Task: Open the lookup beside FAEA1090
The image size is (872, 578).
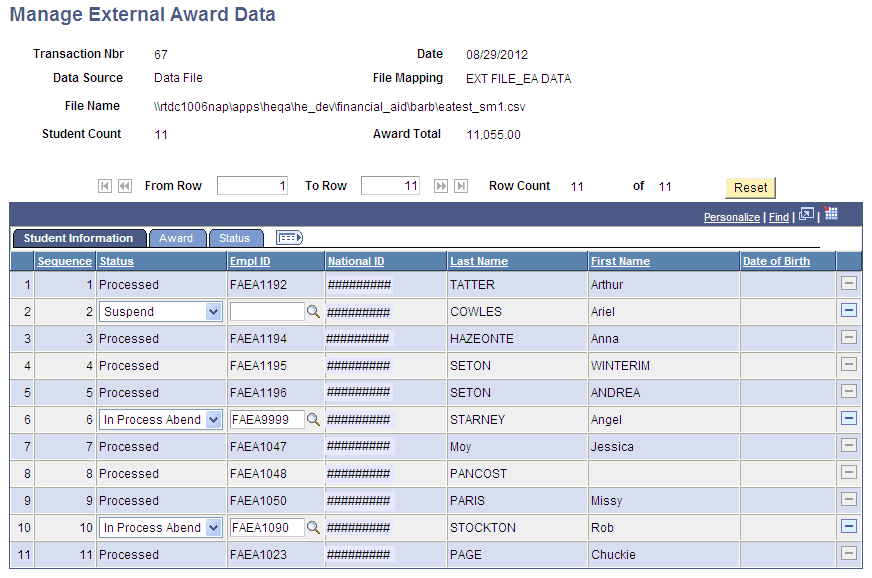Action: click(314, 527)
